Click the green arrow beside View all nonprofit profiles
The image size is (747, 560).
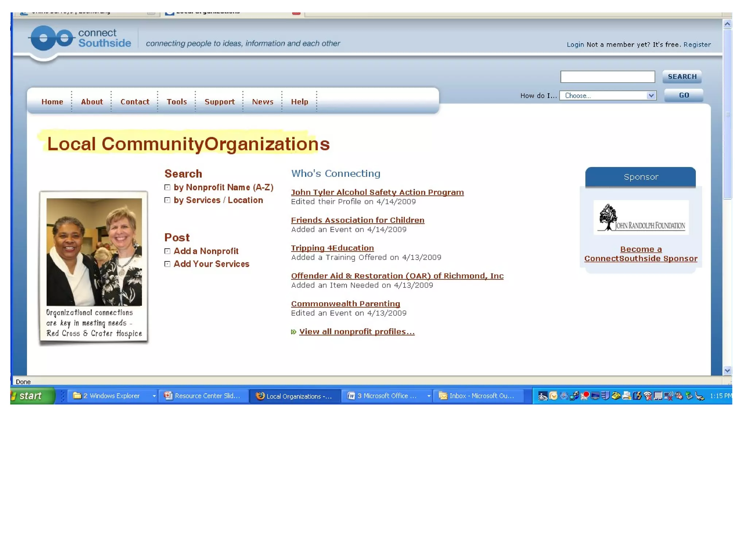pyautogui.click(x=293, y=332)
